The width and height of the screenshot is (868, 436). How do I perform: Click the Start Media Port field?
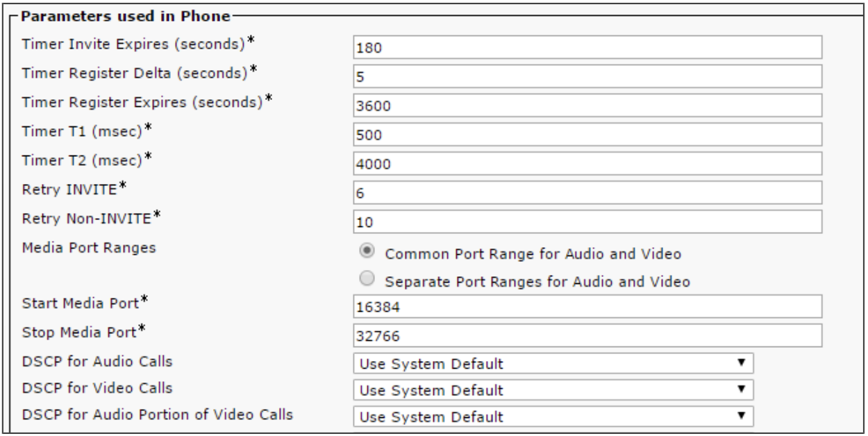(587, 306)
